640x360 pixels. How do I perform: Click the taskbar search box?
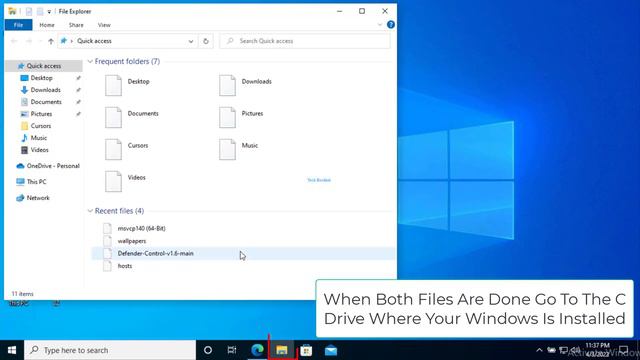tap(110, 350)
